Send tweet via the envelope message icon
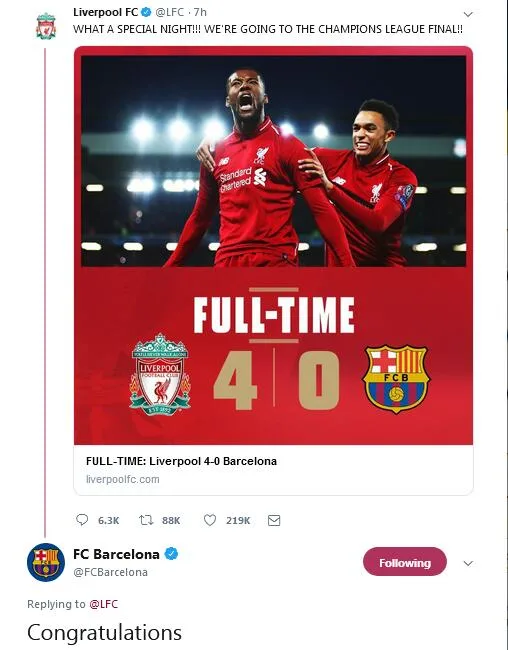The width and height of the screenshot is (508, 650). tap(274, 520)
